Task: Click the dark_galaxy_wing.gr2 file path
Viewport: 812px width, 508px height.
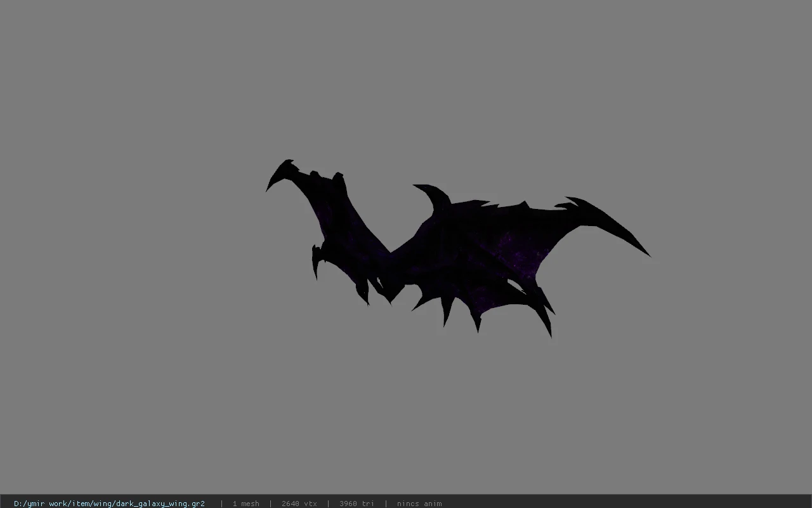Action: (109, 504)
